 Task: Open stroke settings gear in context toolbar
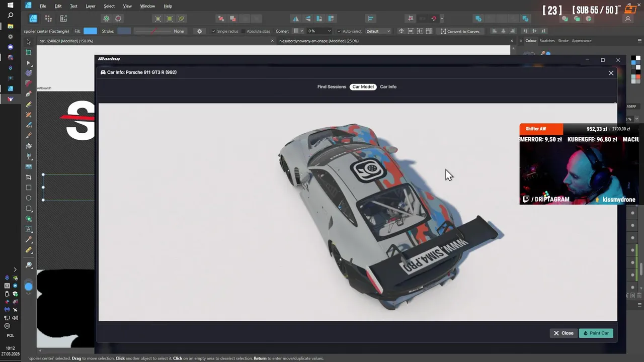(200, 31)
